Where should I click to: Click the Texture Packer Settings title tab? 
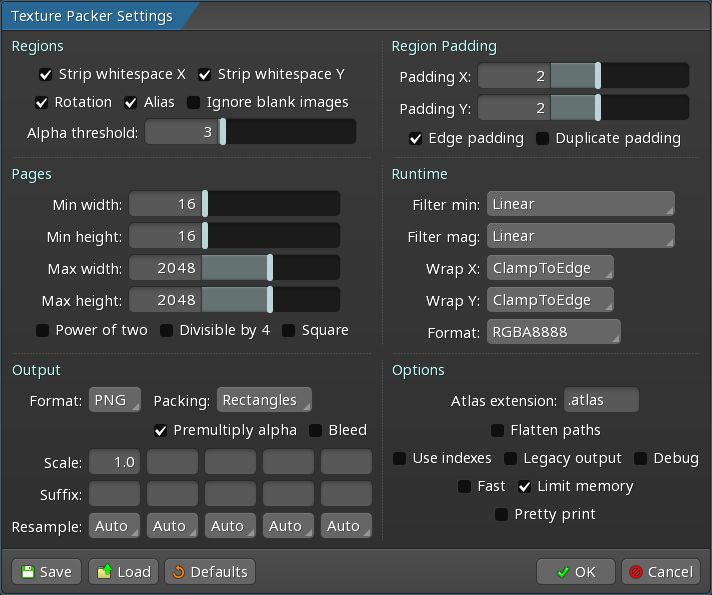point(92,17)
